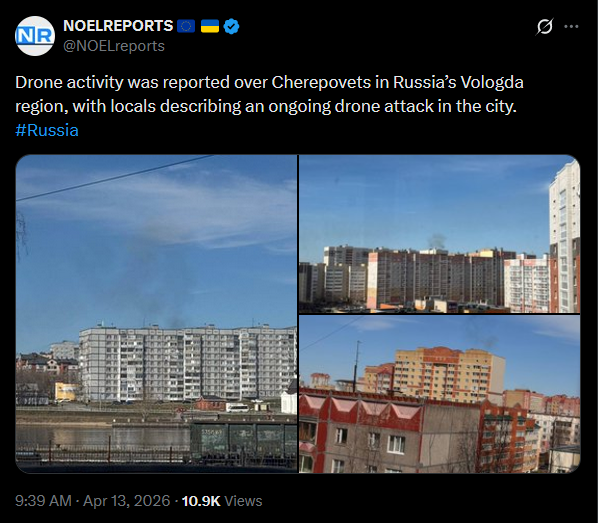
Task: Click the white tower in top-right photo
Action: (564, 237)
